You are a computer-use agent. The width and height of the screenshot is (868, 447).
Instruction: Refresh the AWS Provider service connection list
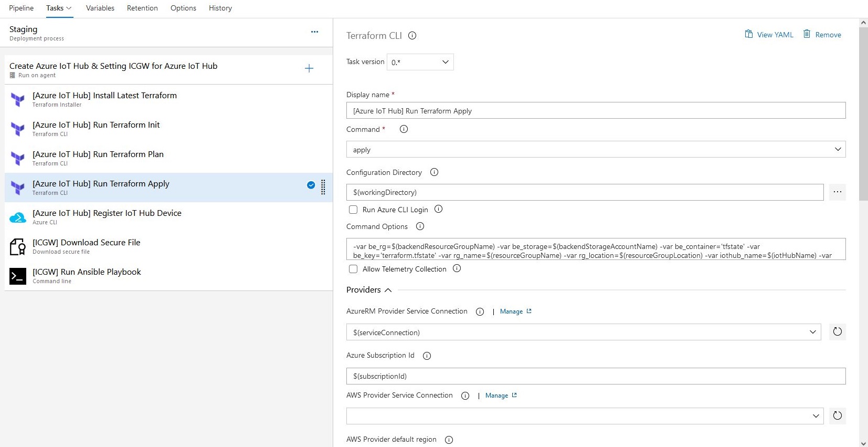point(837,416)
